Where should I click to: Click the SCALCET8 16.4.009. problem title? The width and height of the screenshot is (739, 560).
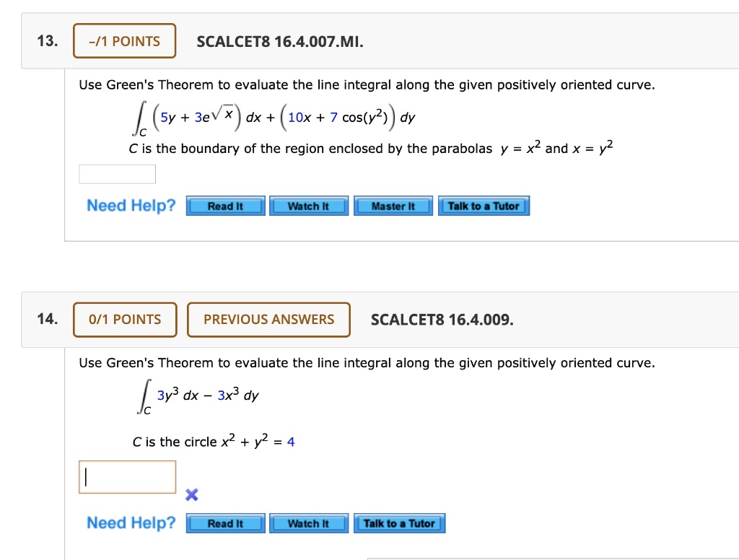pos(443,319)
